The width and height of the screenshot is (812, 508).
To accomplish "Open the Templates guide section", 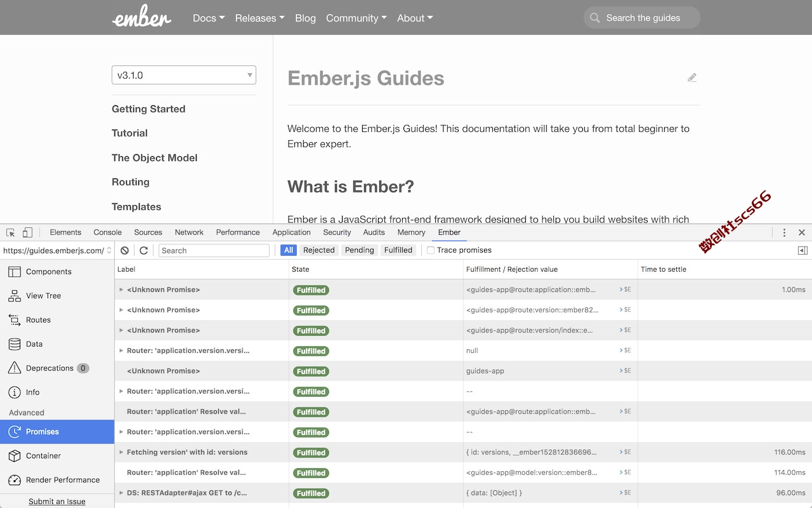I will point(136,206).
